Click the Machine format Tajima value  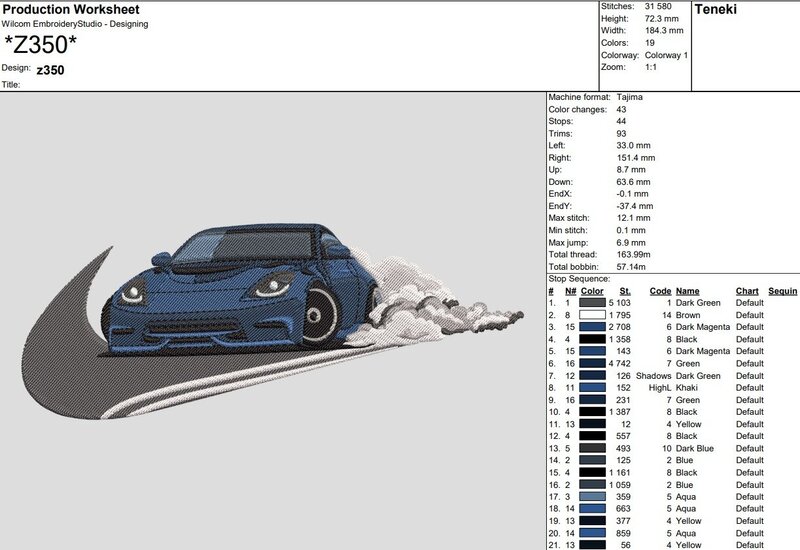pyautogui.click(x=630, y=97)
